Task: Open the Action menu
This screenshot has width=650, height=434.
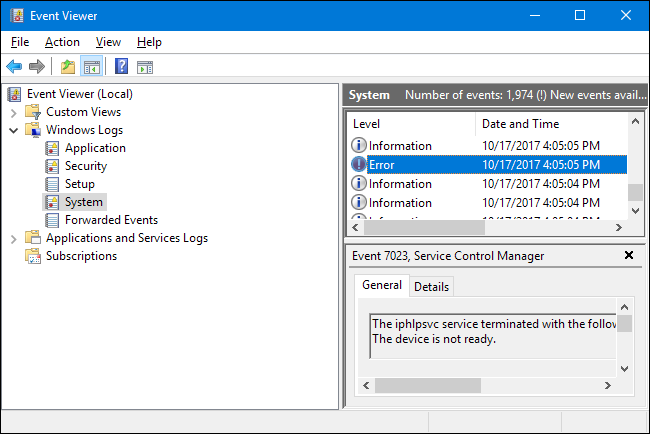Action: point(62,42)
